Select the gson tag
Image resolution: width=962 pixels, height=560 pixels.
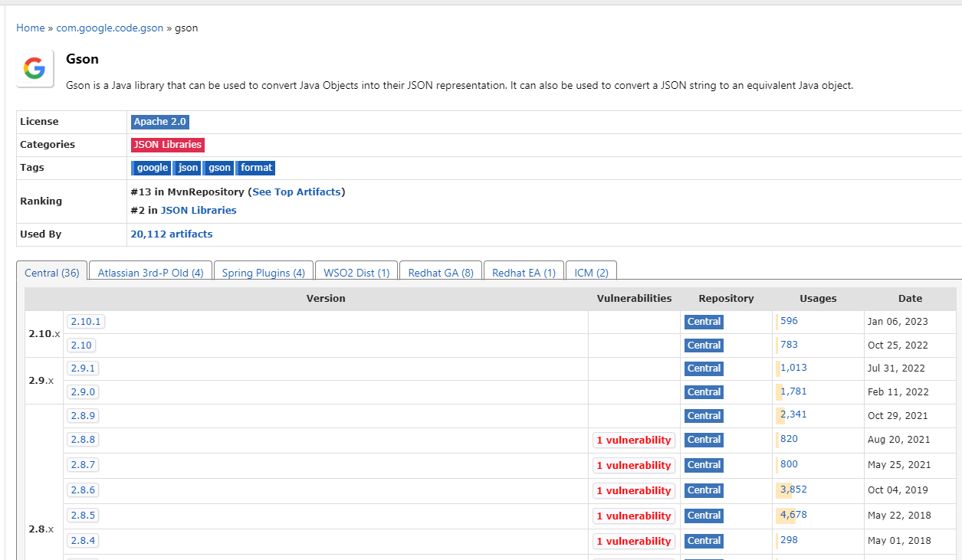pos(219,168)
